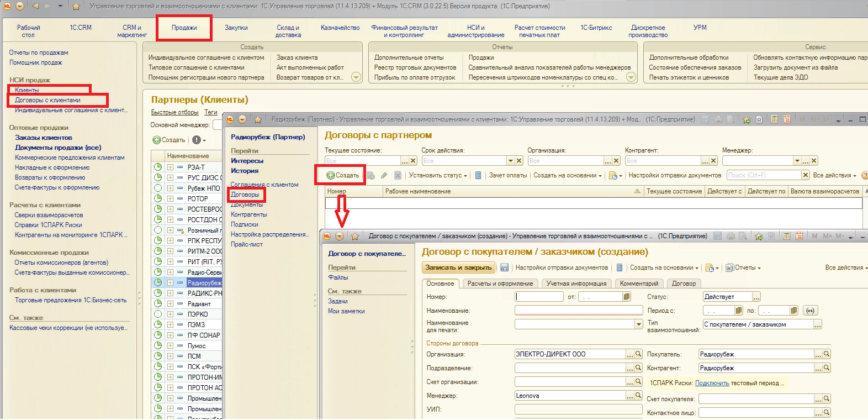Click the calculator icon in contract window title bar
This screenshot has width=868, height=420.
786,236
